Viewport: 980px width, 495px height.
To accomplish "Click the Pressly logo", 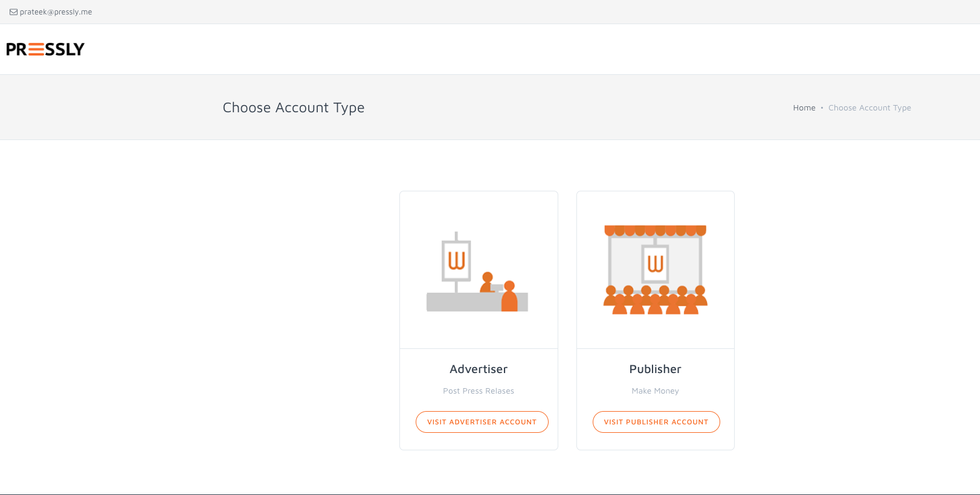I will click(45, 49).
